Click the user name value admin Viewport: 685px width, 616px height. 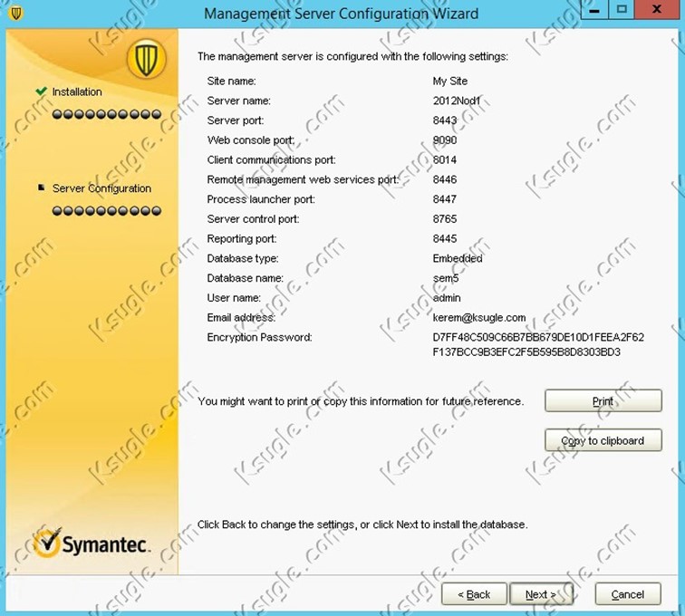click(x=447, y=297)
